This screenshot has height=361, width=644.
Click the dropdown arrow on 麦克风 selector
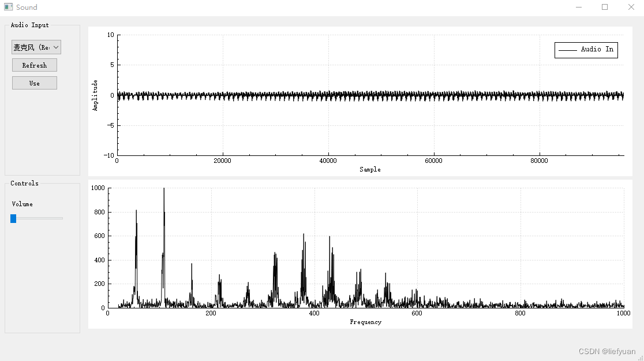pyautogui.click(x=56, y=47)
